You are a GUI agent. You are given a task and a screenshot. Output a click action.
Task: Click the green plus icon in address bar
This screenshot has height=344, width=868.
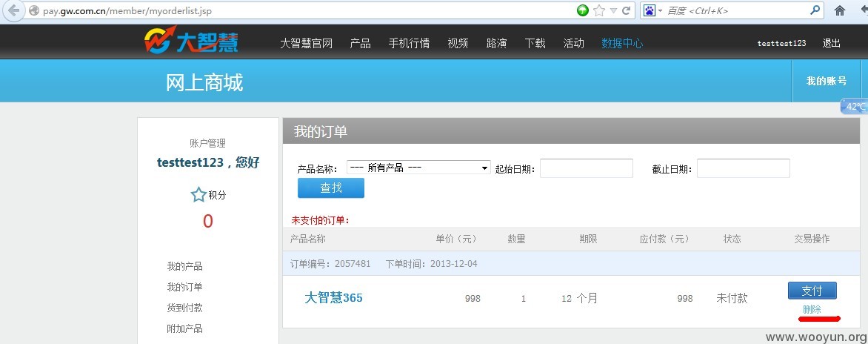coord(583,10)
